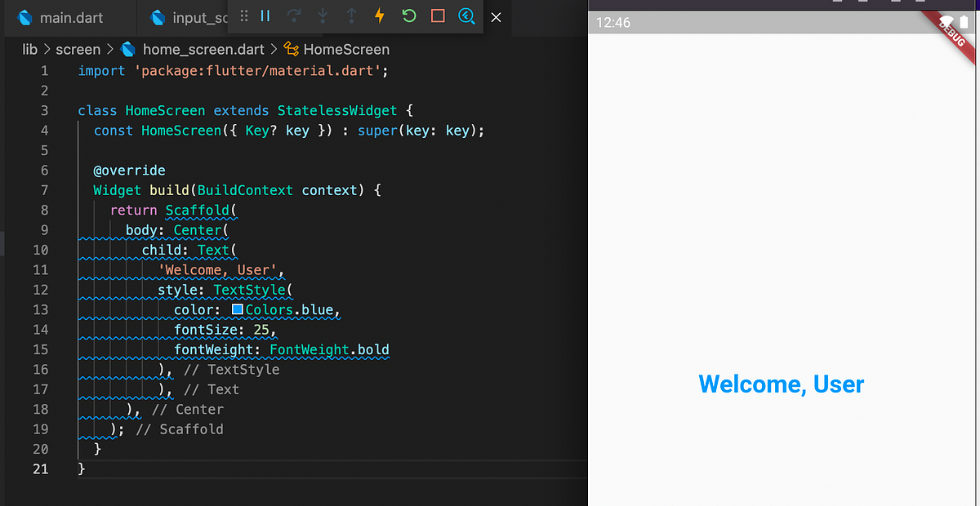Open the screen breadcrumb dropdown
The height and width of the screenshot is (506, 980).
(x=78, y=49)
